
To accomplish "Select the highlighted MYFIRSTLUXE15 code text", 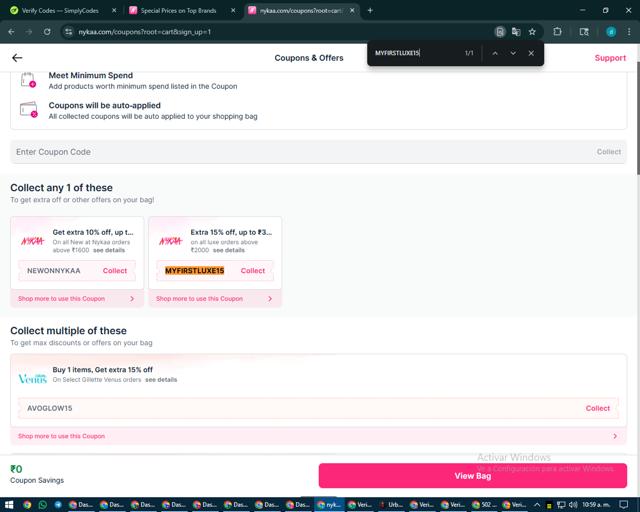I will click(194, 271).
